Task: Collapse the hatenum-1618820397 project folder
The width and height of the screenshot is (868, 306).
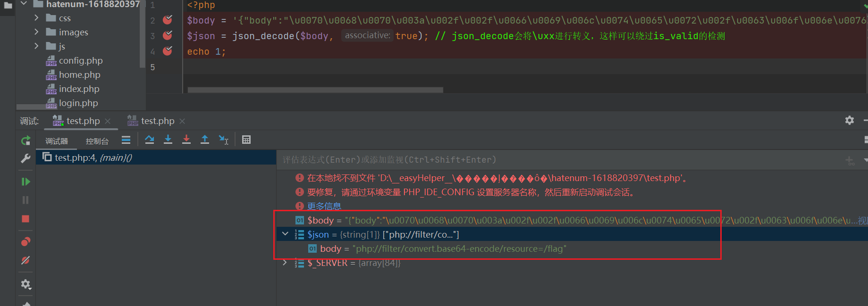Action: coord(24,4)
